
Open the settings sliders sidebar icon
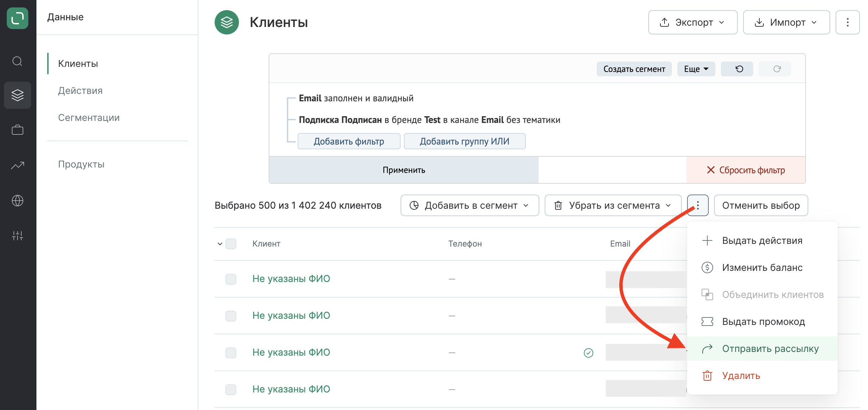click(18, 235)
